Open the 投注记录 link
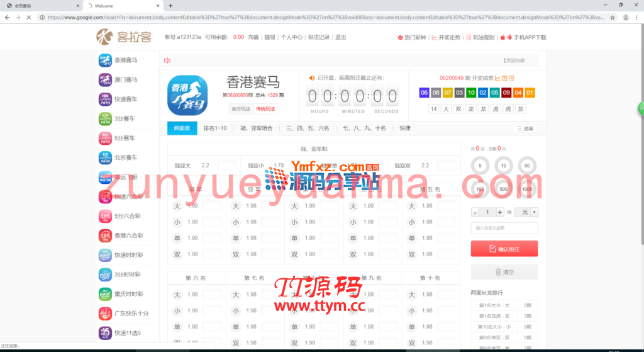The width and height of the screenshot is (644, 352). tap(319, 37)
